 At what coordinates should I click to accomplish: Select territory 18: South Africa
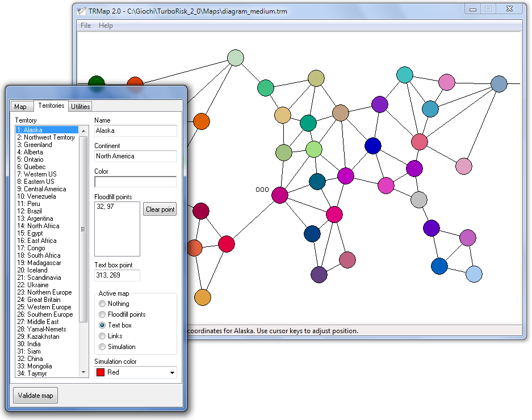point(47,255)
